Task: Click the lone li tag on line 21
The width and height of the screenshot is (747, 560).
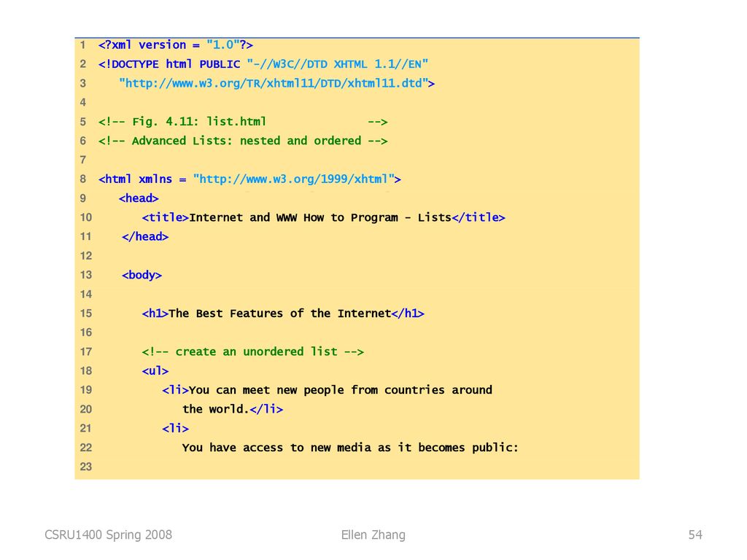Action: [175, 429]
